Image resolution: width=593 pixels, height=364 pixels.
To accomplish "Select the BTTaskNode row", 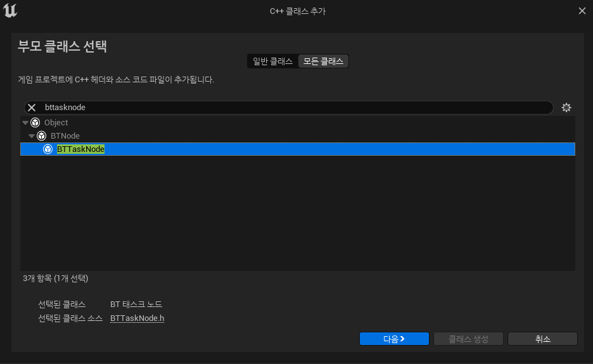I will pos(298,149).
